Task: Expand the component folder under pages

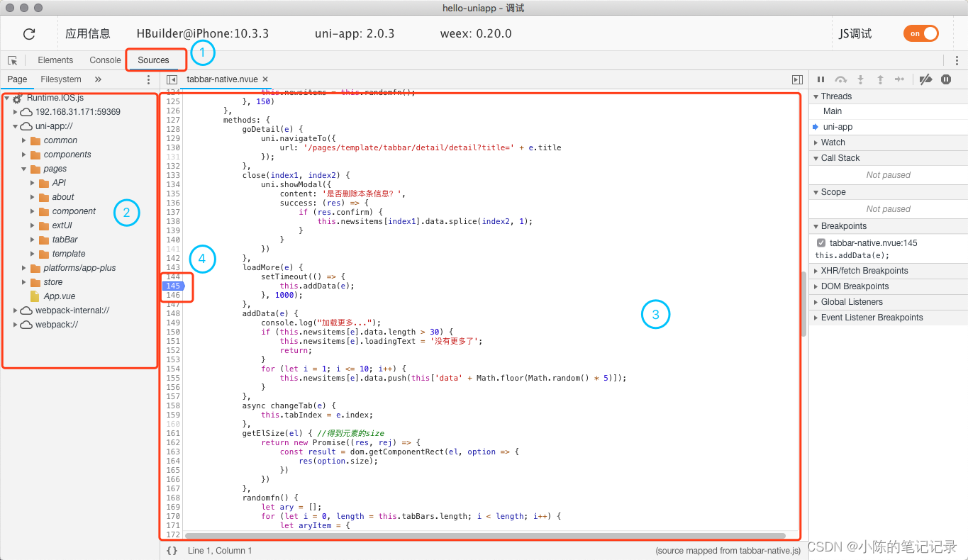Action: [x=33, y=211]
